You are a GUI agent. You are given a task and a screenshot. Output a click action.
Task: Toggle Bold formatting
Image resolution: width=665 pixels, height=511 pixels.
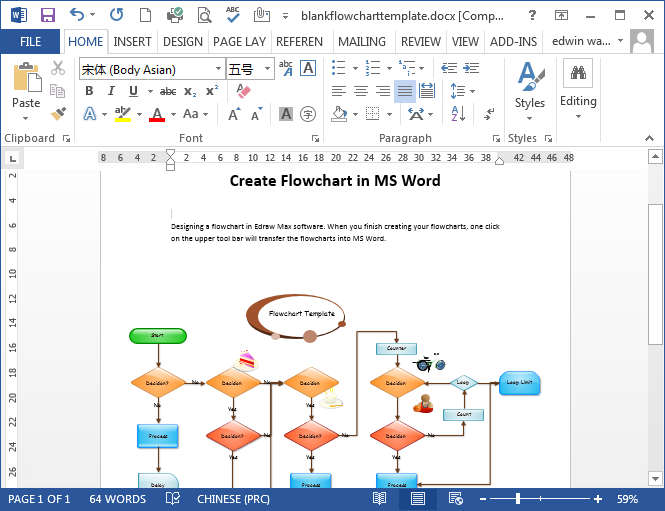click(88, 91)
